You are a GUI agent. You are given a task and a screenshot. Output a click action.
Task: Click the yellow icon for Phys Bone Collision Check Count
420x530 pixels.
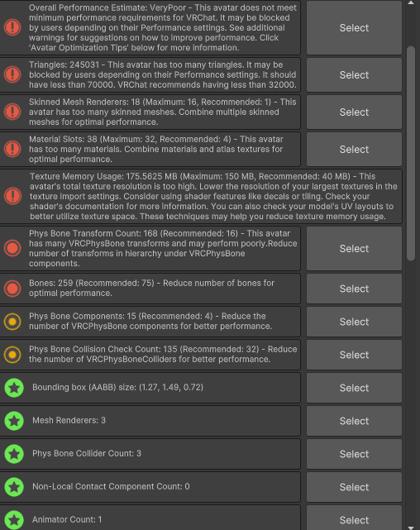[x=12, y=355]
